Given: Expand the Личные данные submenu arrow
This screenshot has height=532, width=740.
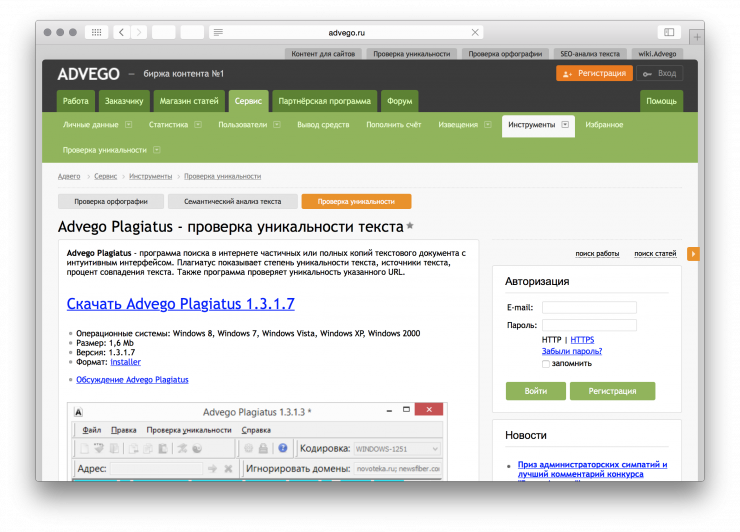Looking at the screenshot, I should [128, 125].
